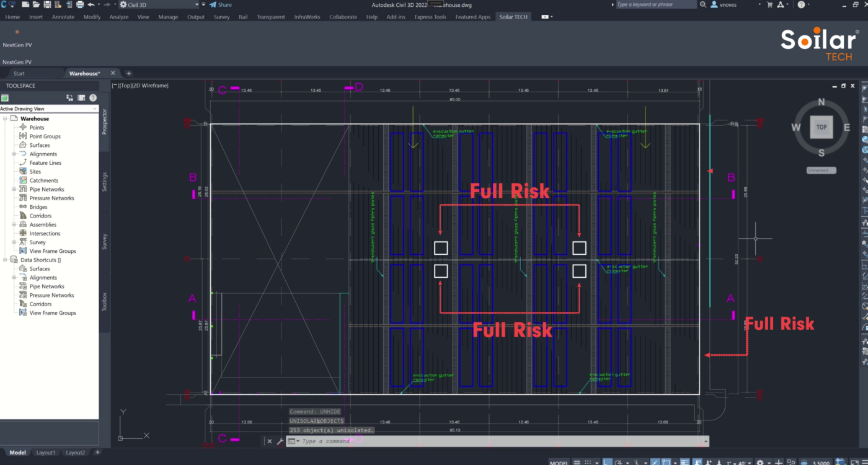This screenshot has width=868, height=465.
Task: Click the New drawing icon in quick access toolbar
Action: click(x=25, y=4)
